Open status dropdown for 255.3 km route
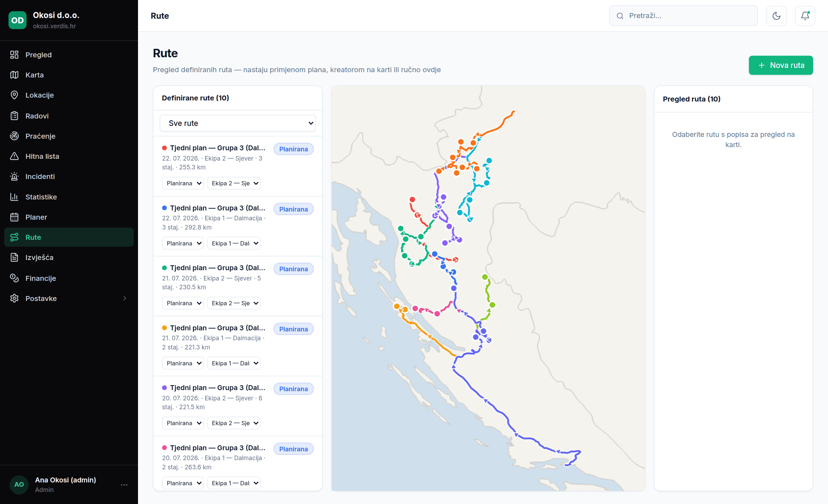This screenshot has height=504, width=828. coord(183,183)
